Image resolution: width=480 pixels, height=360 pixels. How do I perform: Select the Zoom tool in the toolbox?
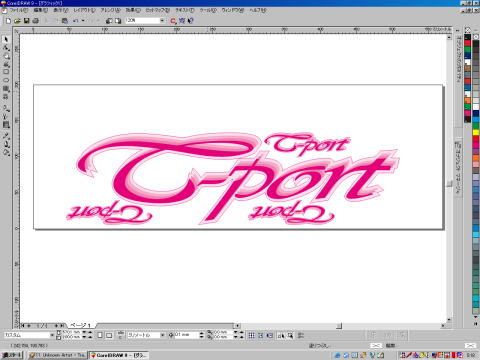point(6,56)
